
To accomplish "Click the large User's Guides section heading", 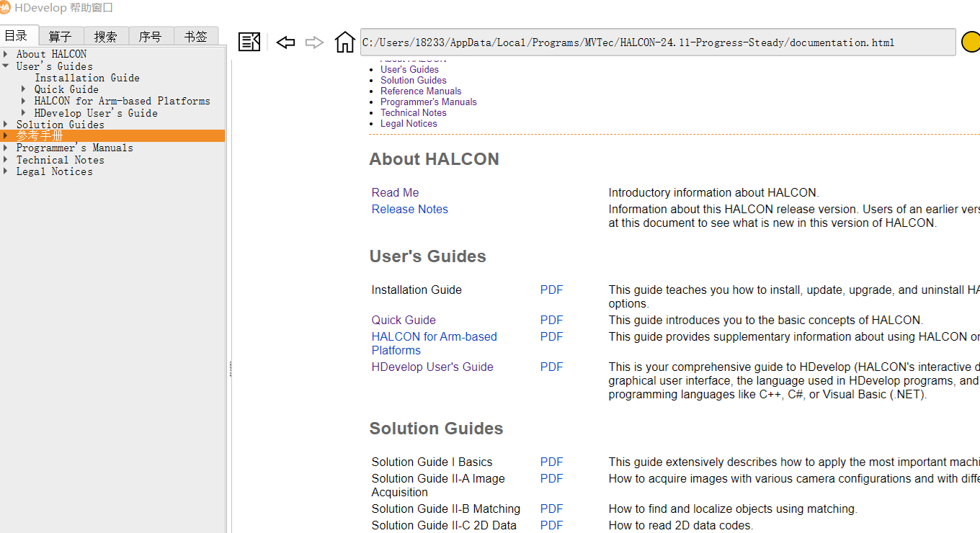I will tap(428, 256).
